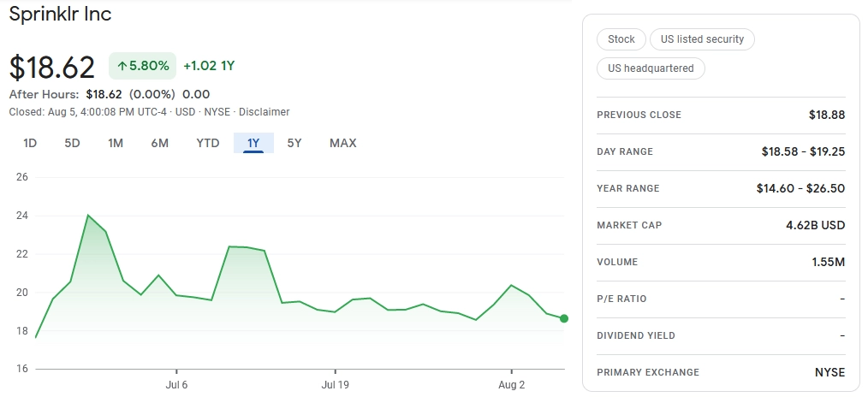Click the Stock category chip

(x=621, y=39)
